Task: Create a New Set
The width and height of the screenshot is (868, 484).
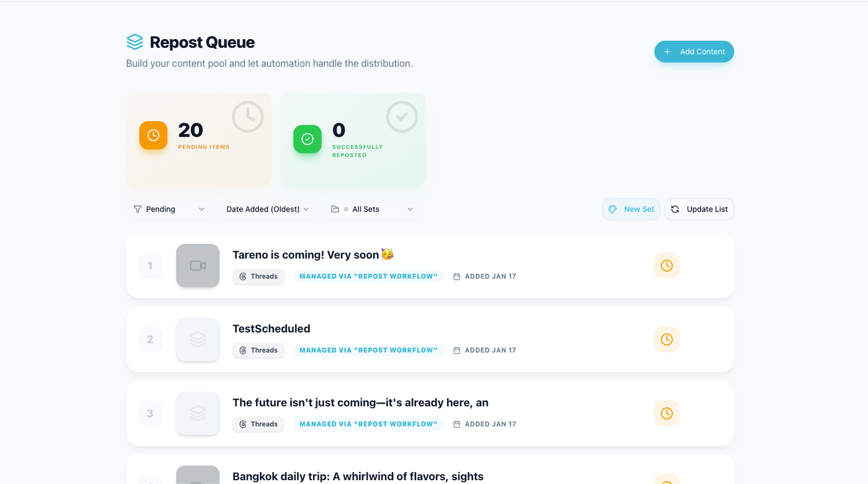Action: pyautogui.click(x=631, y=209)
